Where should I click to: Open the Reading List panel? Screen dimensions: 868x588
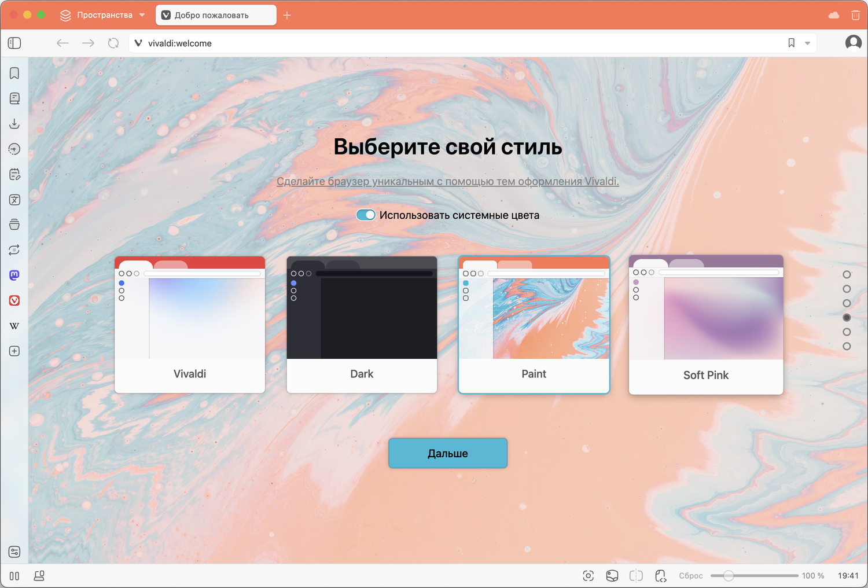point(14,98)
